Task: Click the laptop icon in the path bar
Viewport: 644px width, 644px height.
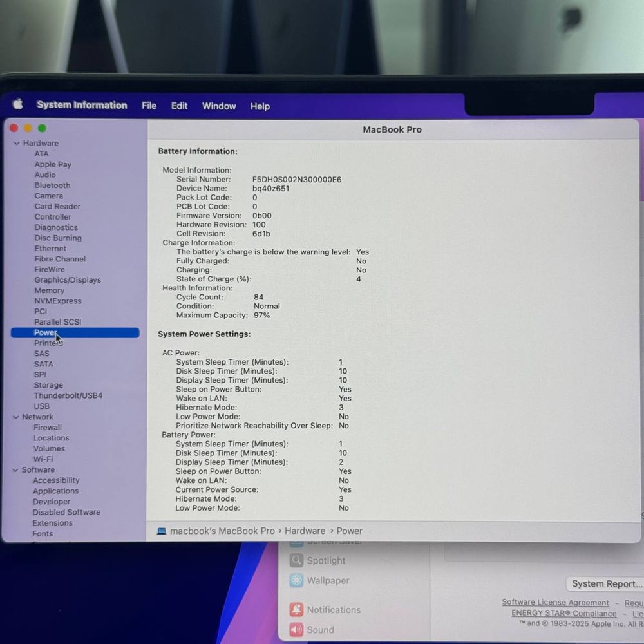Action: click(162, 531)
